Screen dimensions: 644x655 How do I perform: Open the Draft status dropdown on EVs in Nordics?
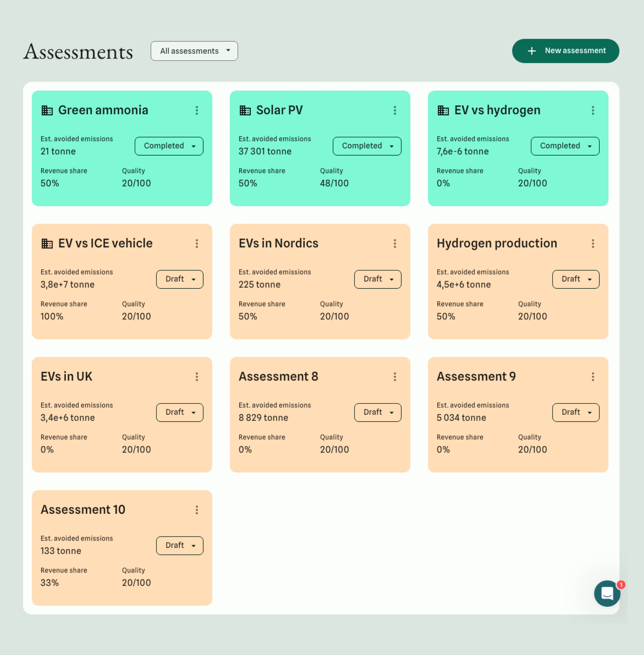377,279
